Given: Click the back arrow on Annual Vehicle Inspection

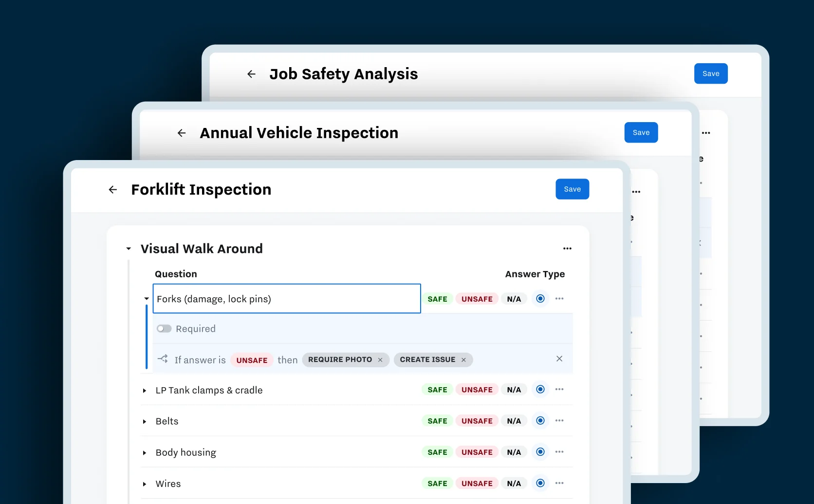Looking at the screenshot, I should pyautogui.click(x=181, y=133).
